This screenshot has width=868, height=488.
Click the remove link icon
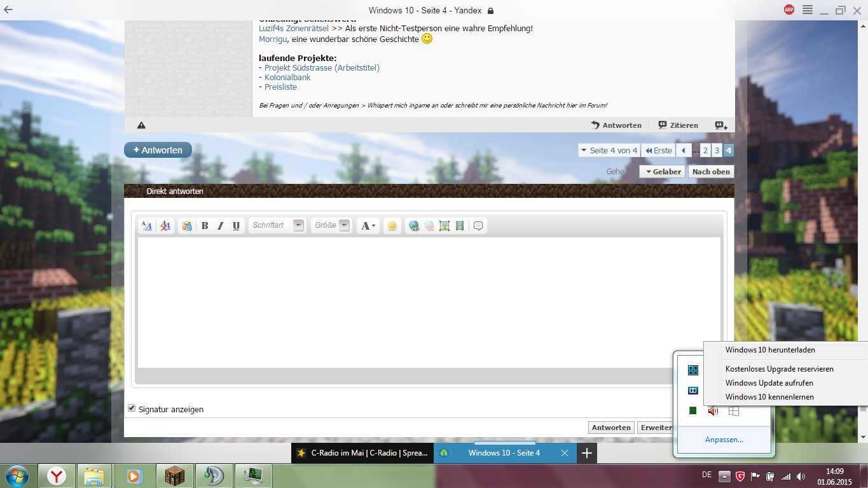(429, 226)
